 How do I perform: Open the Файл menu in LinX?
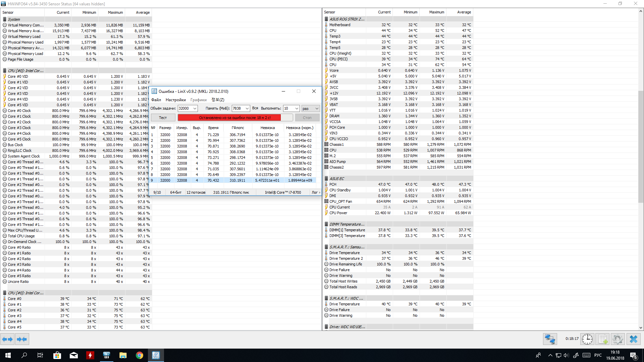click(x=156, y=100)
